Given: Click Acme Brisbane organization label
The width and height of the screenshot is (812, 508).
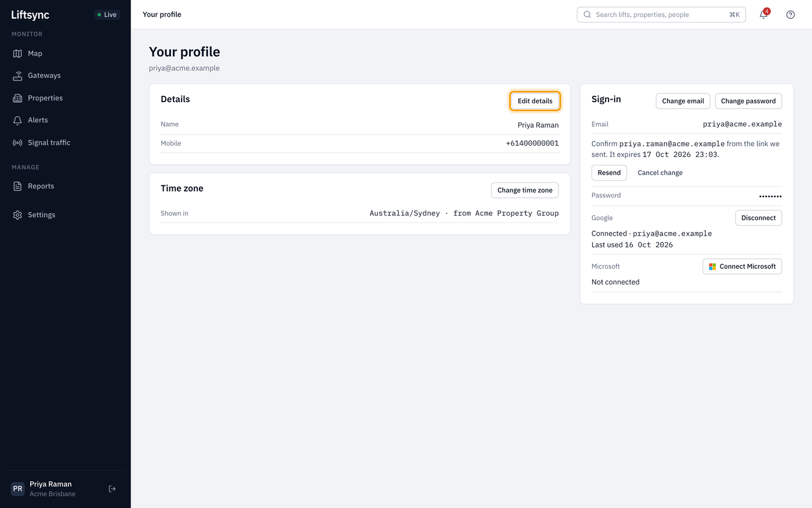Looking at the screenshot, I should [52, 494].
